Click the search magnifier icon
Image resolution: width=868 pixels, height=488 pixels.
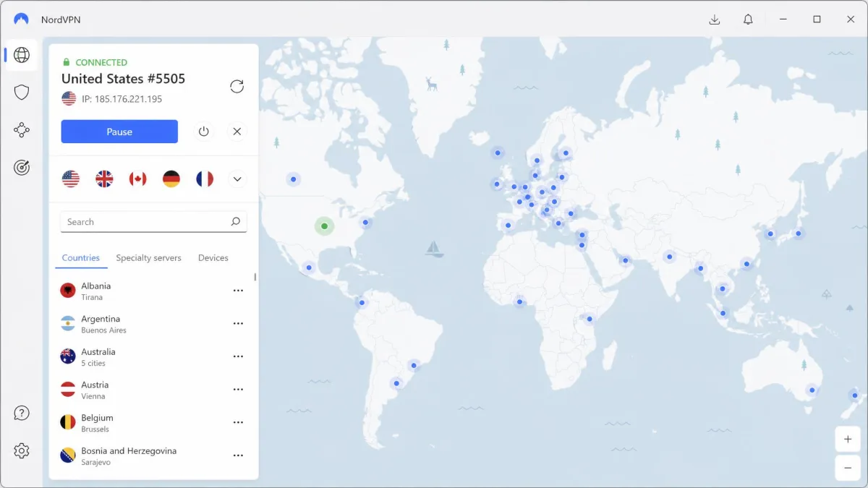235,222
